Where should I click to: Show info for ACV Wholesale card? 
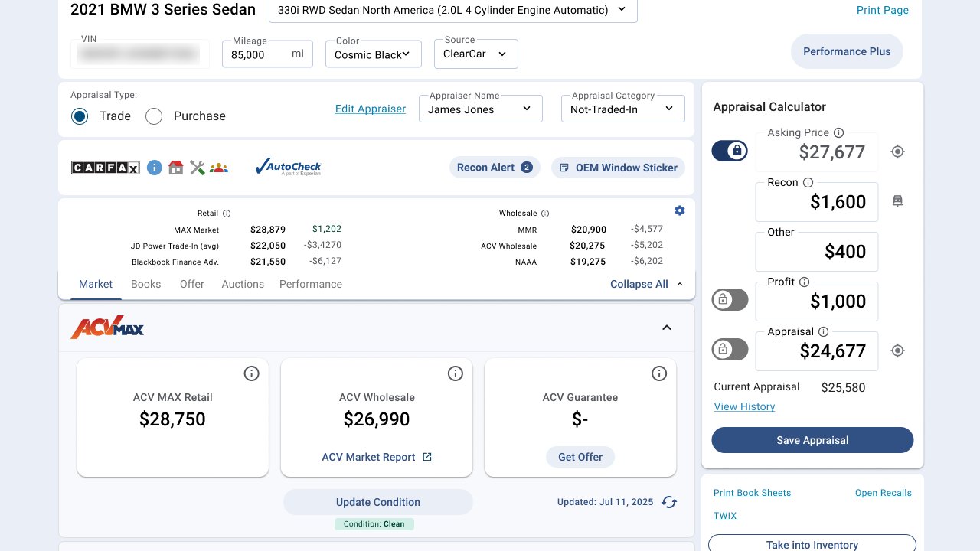[456, 373]
